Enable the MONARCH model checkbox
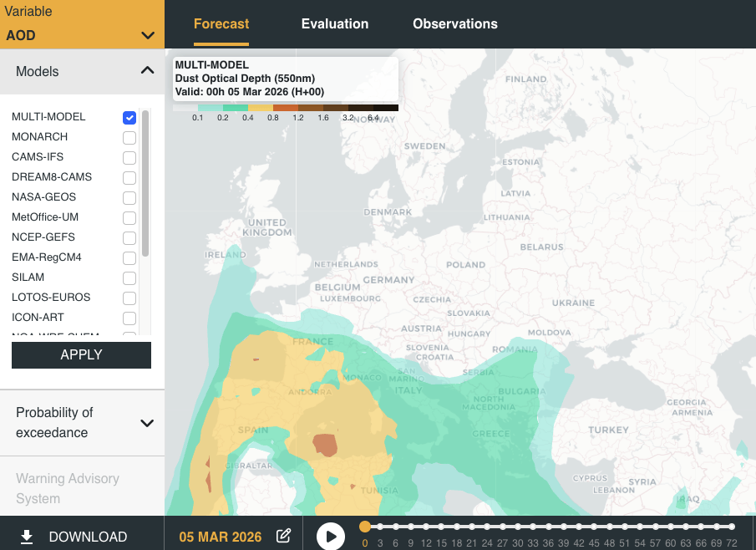Viewport: 756px width, 550px height. click(129, 138)
